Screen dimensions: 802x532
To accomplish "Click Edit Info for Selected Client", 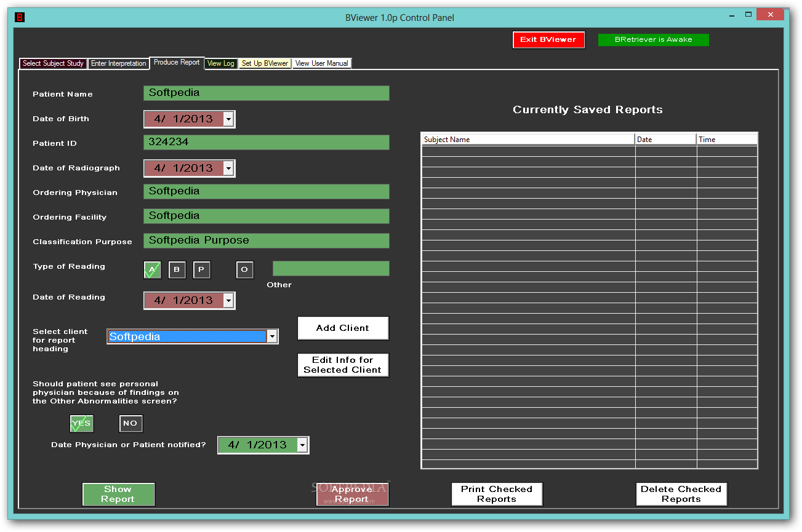I will point(343,365).
